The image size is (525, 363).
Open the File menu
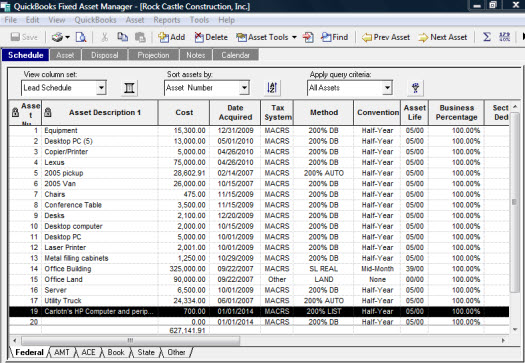pos(11,20)
